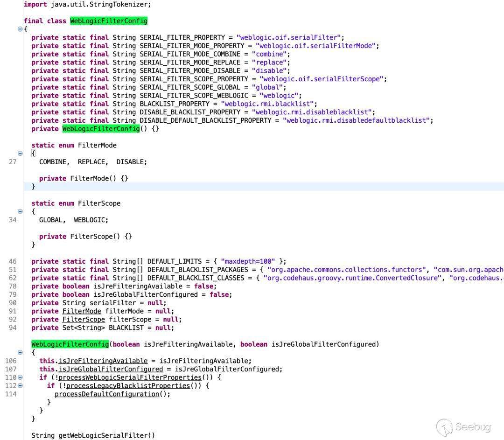Click the BLACKLIST field of type Set<String>
This screenshot has width=504, height=440.
pos(126,328)
